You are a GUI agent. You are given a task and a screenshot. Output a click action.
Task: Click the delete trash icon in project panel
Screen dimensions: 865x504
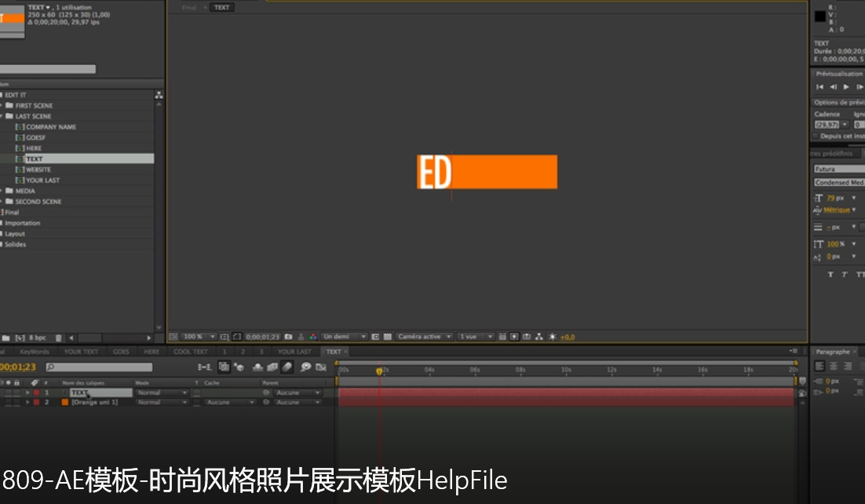(59, 338)
